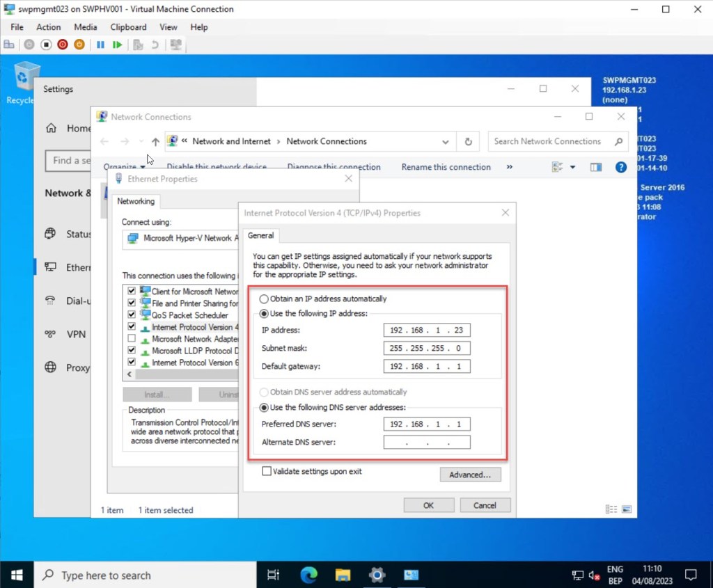Click the Alternate DNS server field
This screenshot has height=588, width=713.
(426, 443)
